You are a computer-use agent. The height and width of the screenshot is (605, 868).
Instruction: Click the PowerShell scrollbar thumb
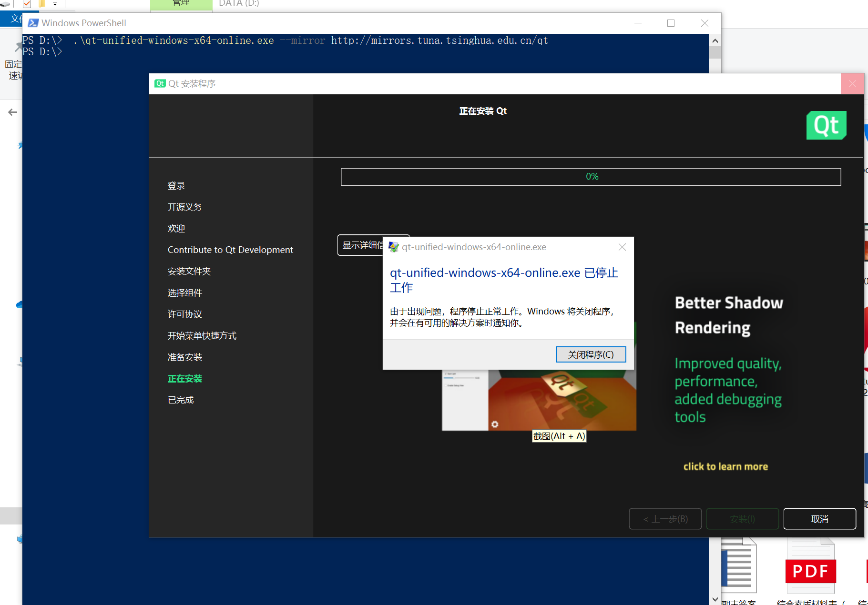[x=715, y=52]
